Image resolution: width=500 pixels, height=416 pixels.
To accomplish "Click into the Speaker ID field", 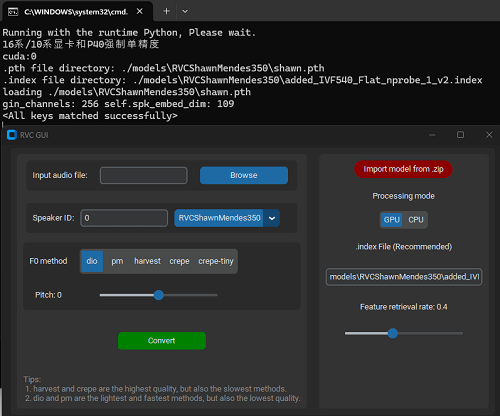I will 124,218.
